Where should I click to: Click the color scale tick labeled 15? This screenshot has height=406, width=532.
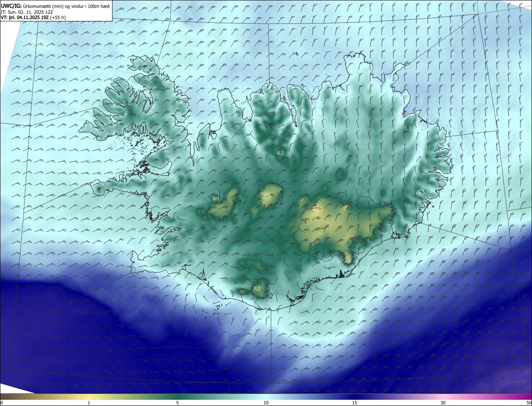355,403
